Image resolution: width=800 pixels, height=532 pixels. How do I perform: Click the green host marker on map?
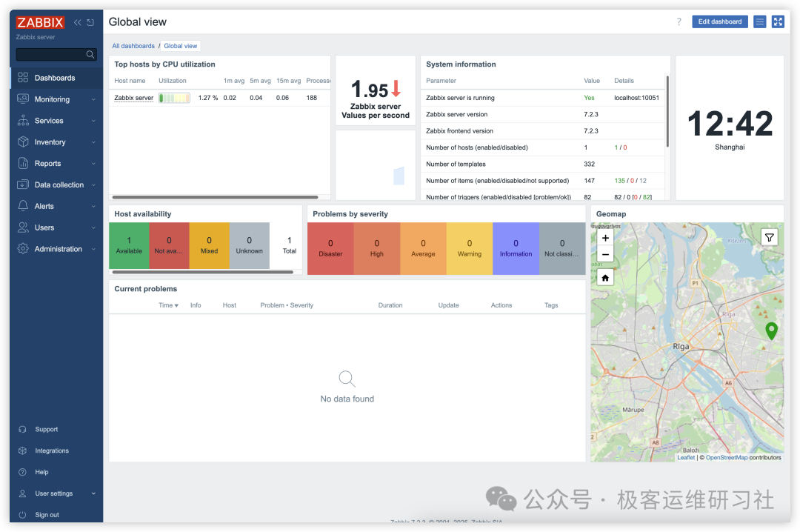pyautogui.click(x=771, y=331)
